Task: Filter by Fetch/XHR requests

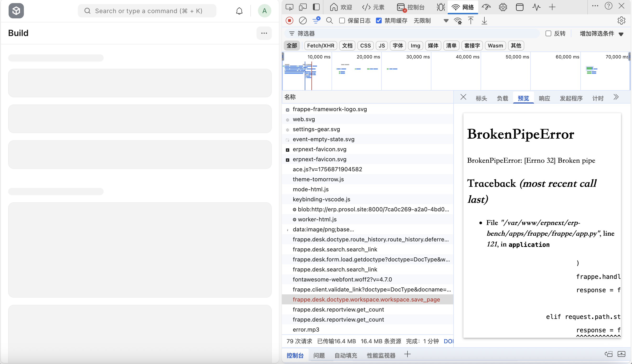Action: tap(321, 46)
